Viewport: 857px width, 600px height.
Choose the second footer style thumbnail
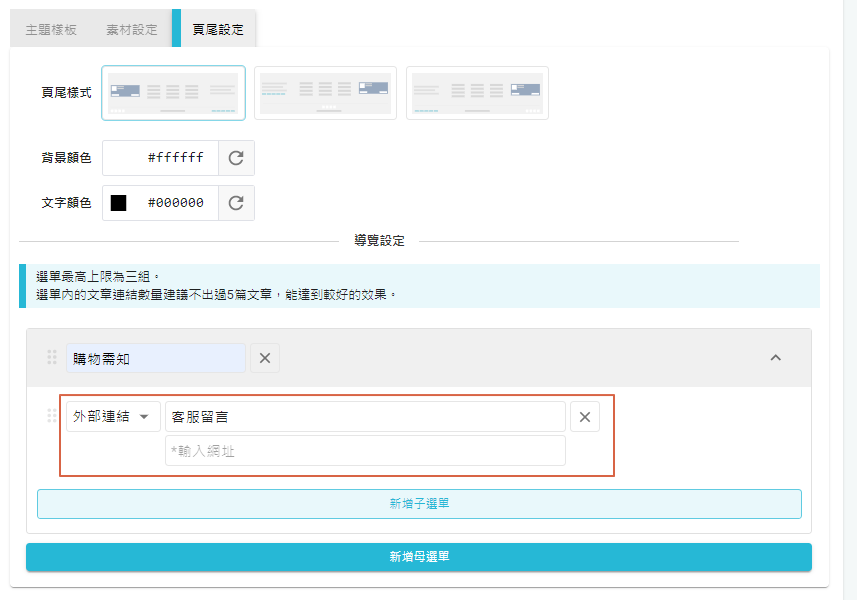point(325,93)
